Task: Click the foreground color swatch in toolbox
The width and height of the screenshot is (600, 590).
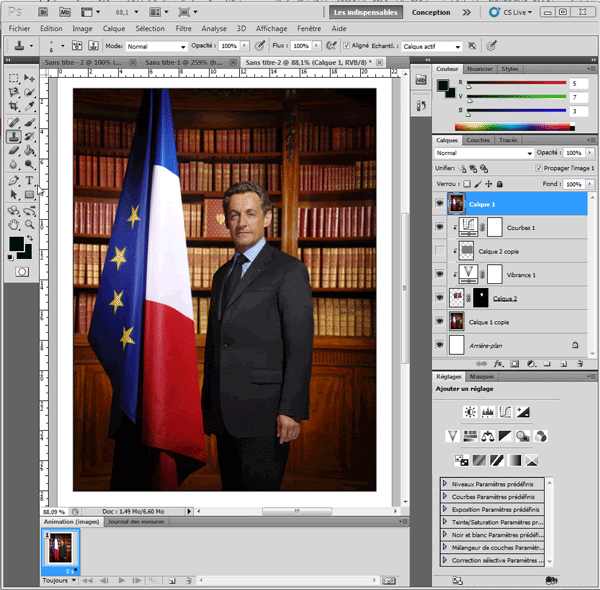Action: coord(16,243)
